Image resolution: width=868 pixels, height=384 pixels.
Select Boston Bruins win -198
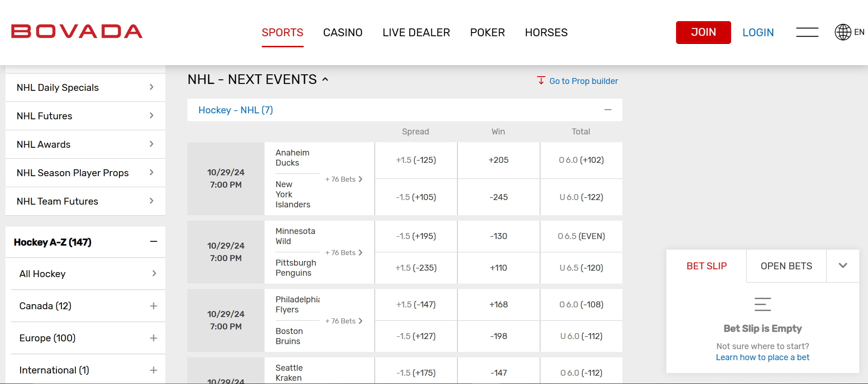[499, 336]
